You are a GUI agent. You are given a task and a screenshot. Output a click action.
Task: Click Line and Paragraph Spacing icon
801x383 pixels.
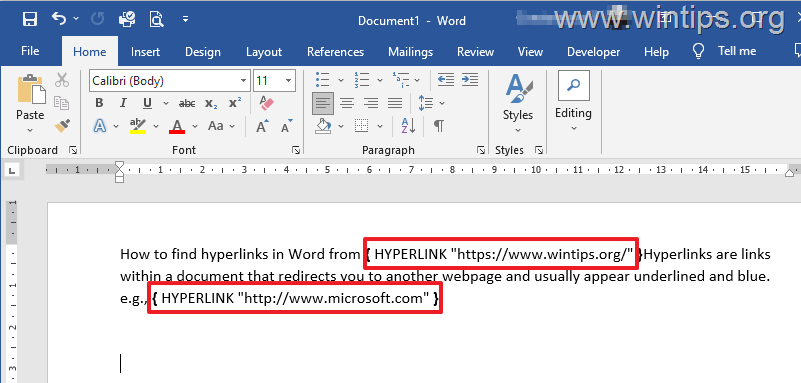click(x=426, y=103)
